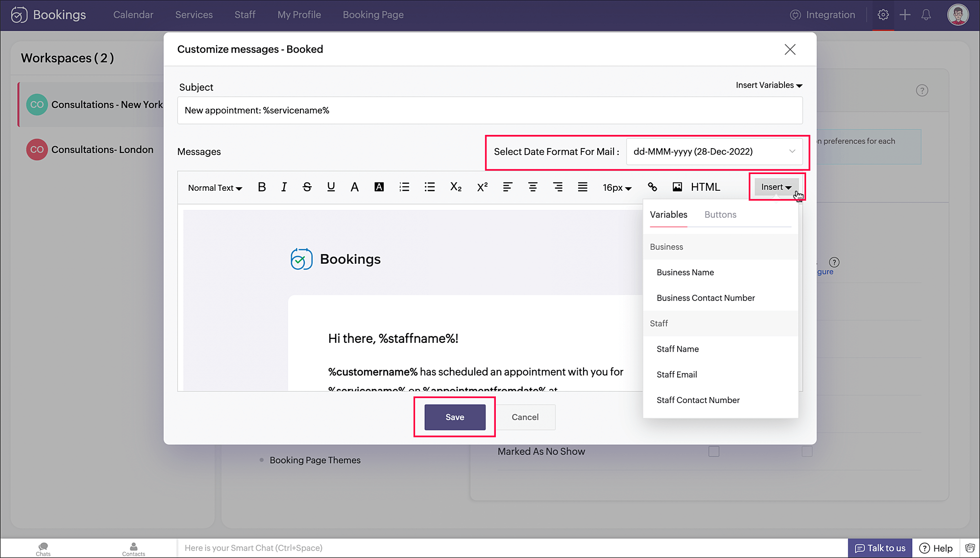Apply subscript formatting
Screen dimensions: 980x558
(x=456, y=187)
